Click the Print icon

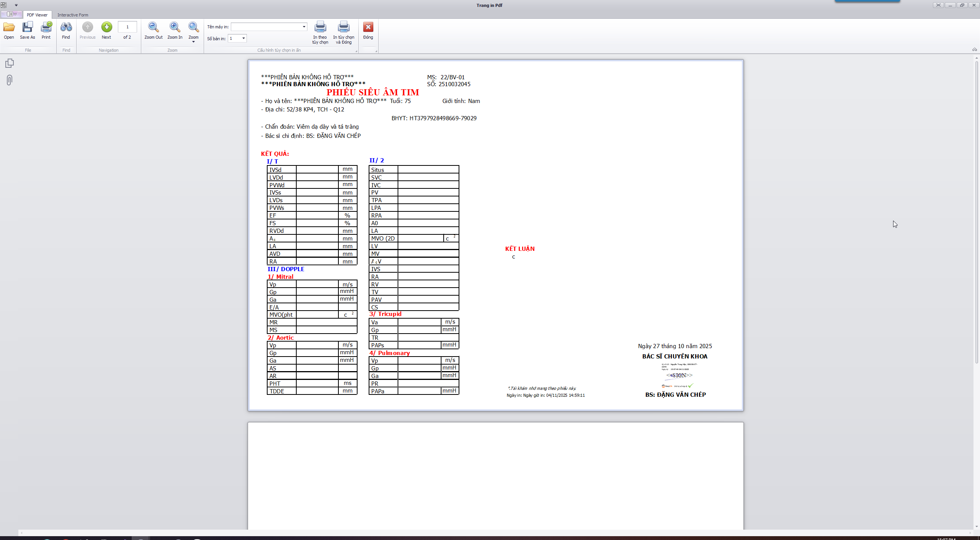click(x=46, y=28)
